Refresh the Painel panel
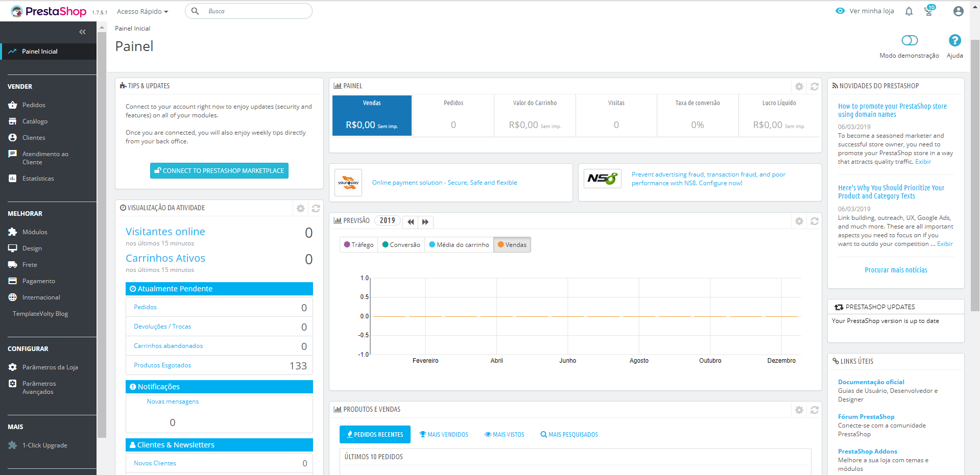The image size is (980, 475). (815, 87)
